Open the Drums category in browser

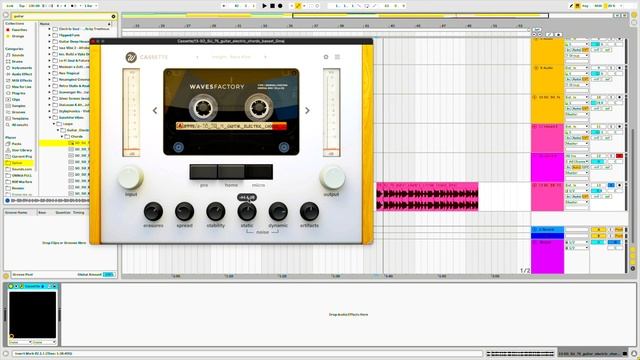pos(17,61)
